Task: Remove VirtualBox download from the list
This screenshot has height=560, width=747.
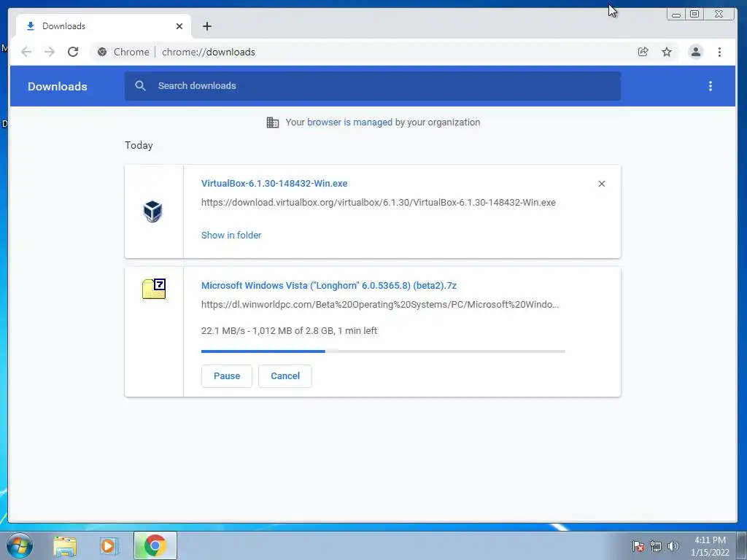Action: coord(602,184)
